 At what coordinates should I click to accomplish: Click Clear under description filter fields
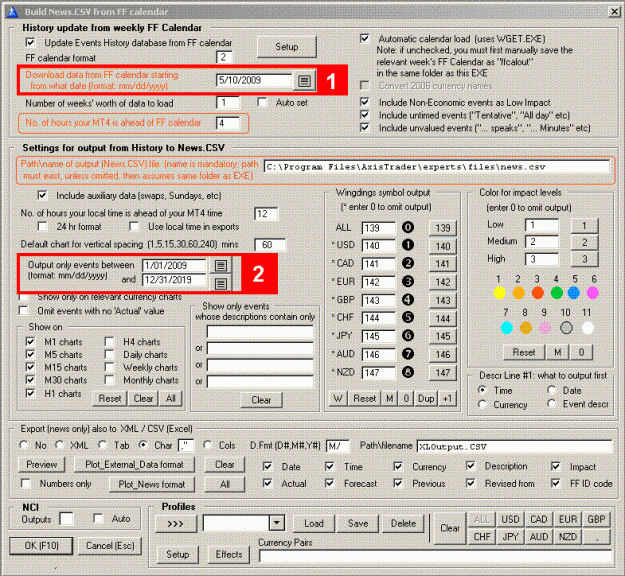[x=261, y=400]
